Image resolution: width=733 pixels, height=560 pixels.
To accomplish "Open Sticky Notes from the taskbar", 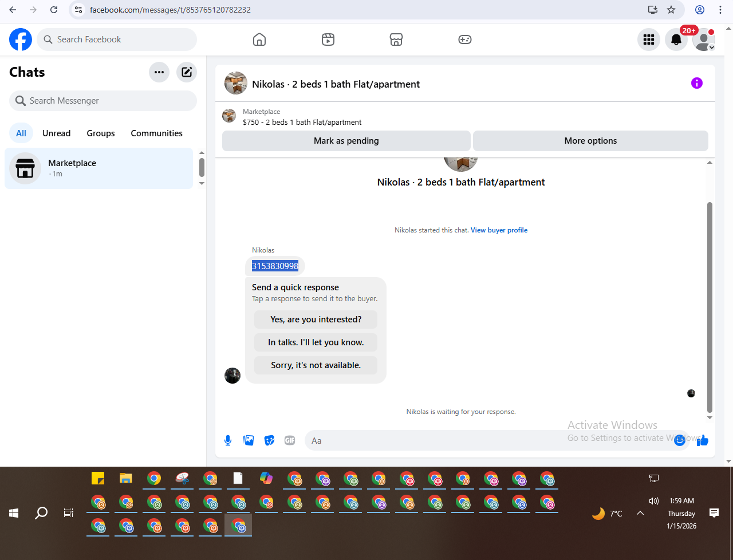I will [98, 478].
